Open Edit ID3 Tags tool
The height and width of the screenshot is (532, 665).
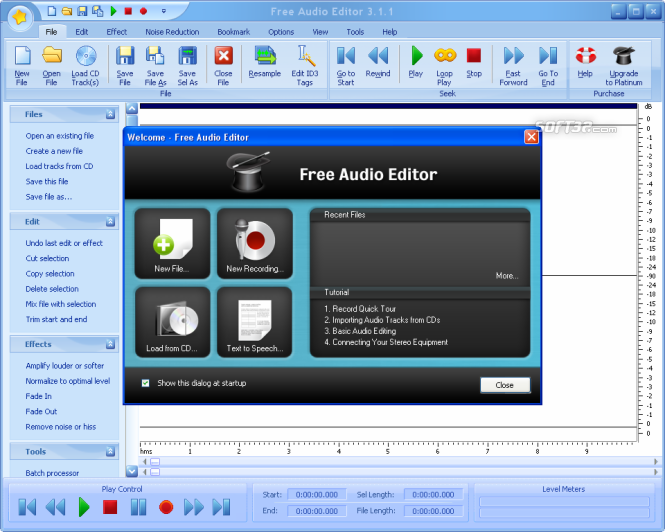pos(305,66)
